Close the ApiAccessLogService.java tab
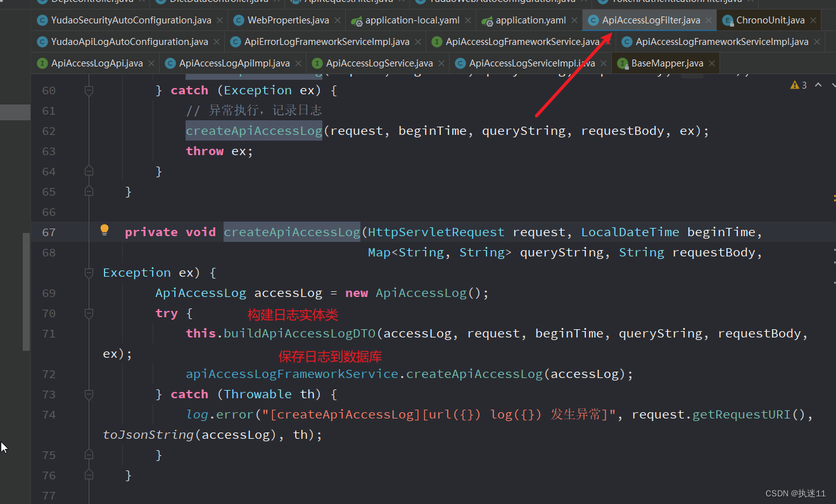836x504 pixels. [x=441, y=63]
